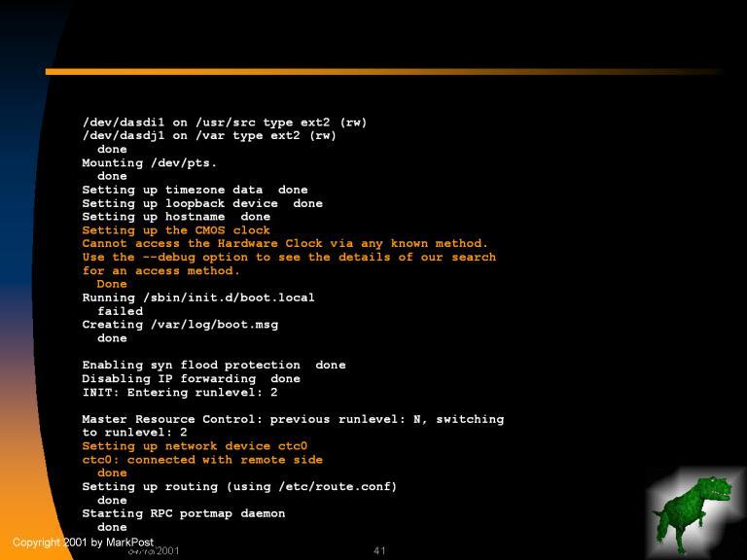This screenshot has height=560, width=747.
Task: Click the orange "Setting up network device ctc0" line
Action: click(x=195, y=446)
